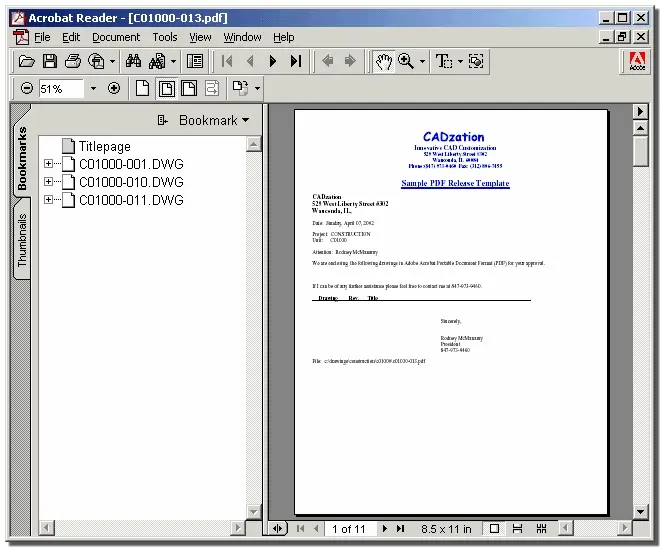The image size is (660, 547).
Task: Select the C01000-001.DWG bookmark label
Action: (131, 164)
